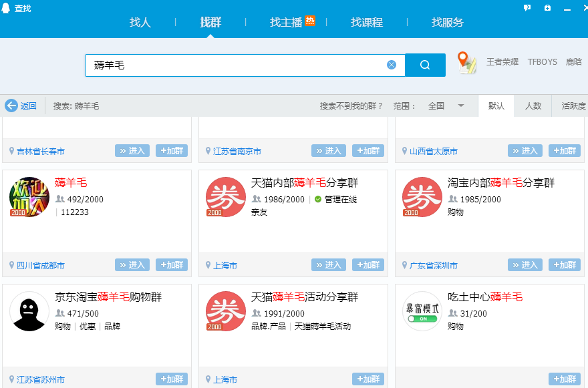
Task: Click 进入 on the 山西省太原市 card
Action: tap(525, 151)
